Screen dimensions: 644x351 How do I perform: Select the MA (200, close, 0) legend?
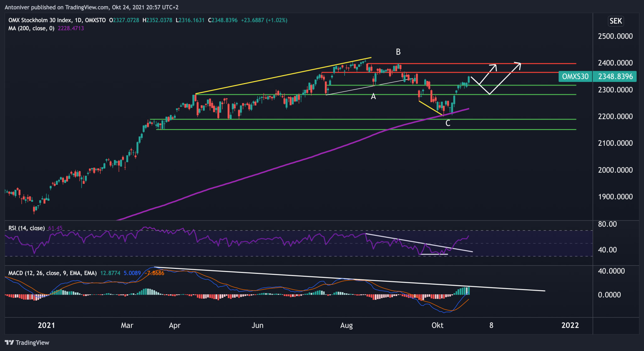click(x=31, y=28)
